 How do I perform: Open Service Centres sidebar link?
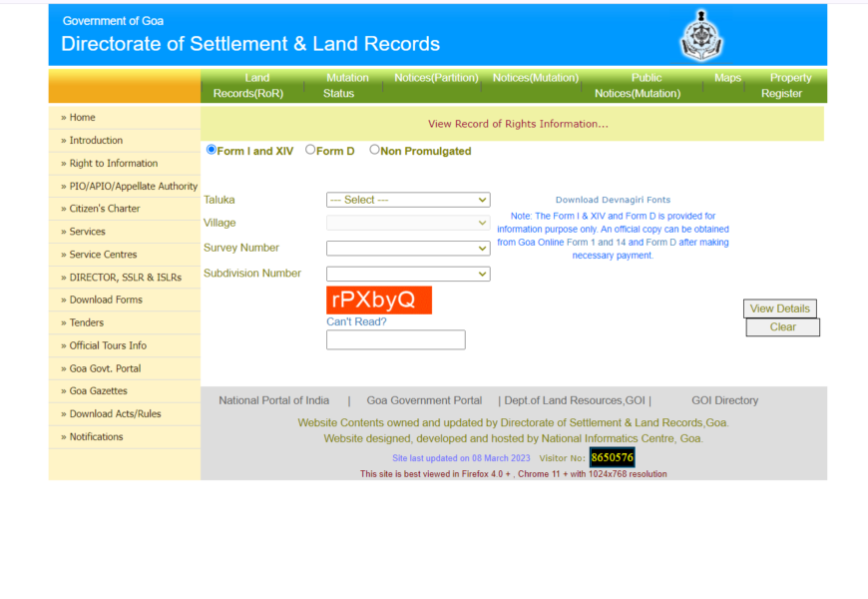[x=103, y=255]
